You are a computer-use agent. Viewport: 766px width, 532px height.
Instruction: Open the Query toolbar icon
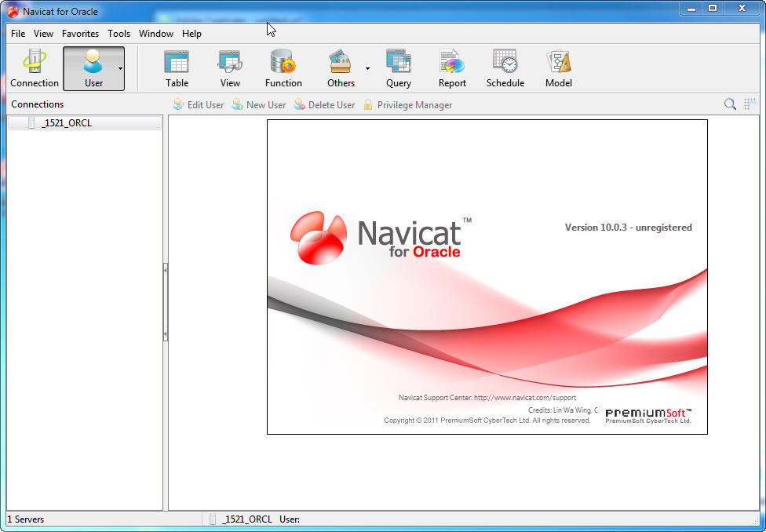[399, 68]
